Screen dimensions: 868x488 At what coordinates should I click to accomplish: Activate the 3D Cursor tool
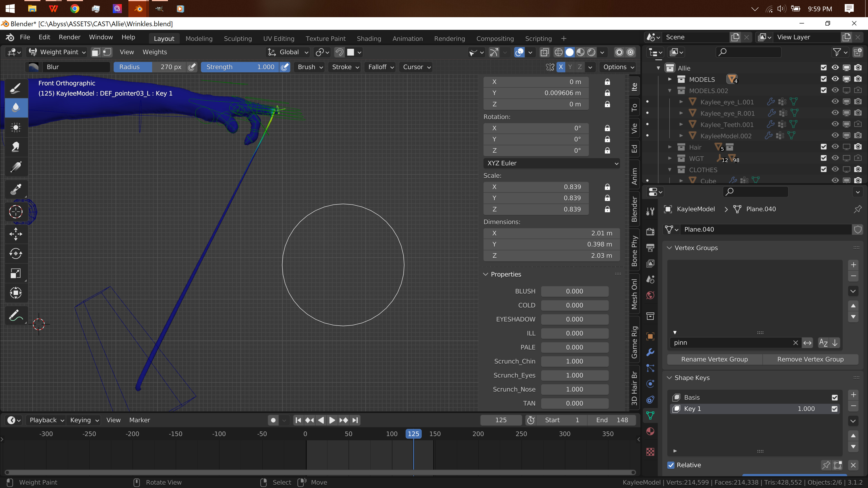[x=16, y=212]
